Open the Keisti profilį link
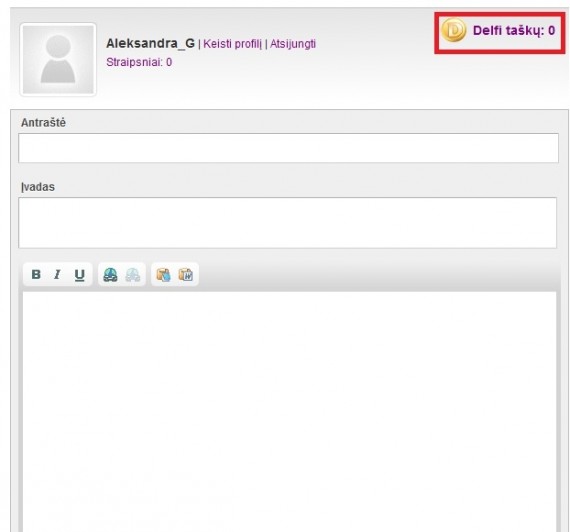The height and width of the screenshot is (532, 570). tap(232, 44)
